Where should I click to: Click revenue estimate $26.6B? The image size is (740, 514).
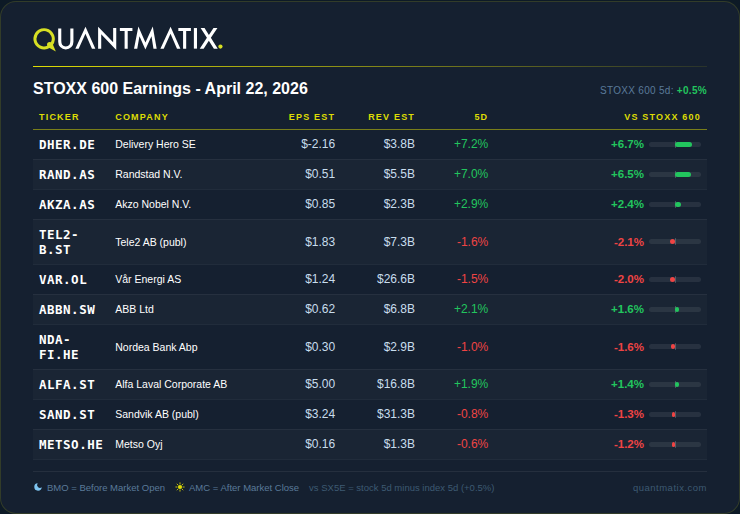pos(395,279)
